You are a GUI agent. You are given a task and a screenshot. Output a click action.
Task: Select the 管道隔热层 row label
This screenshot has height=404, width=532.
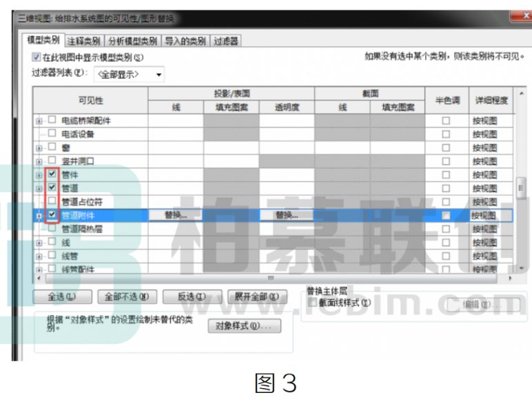(x=82, y=229)
